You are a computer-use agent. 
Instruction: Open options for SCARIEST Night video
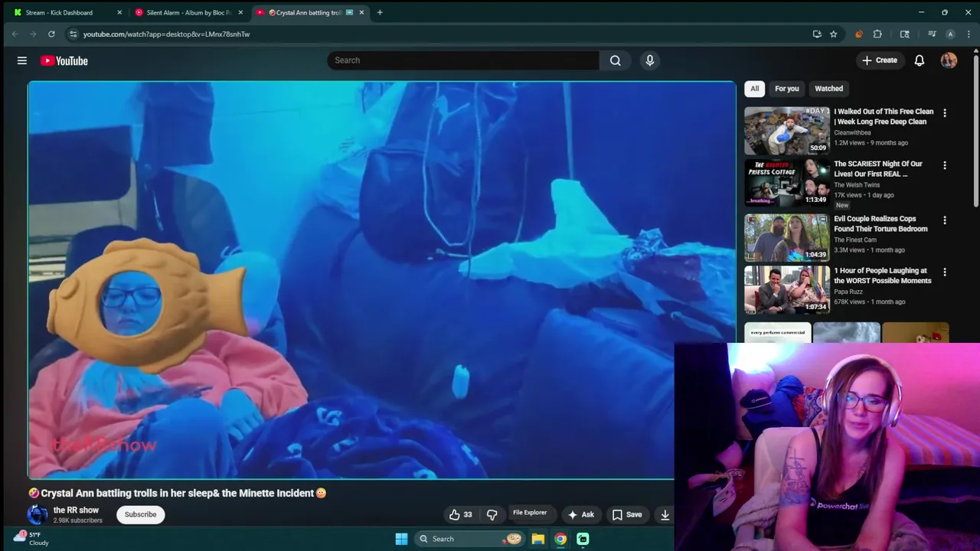pyautogui.click(x=945, y=165)
